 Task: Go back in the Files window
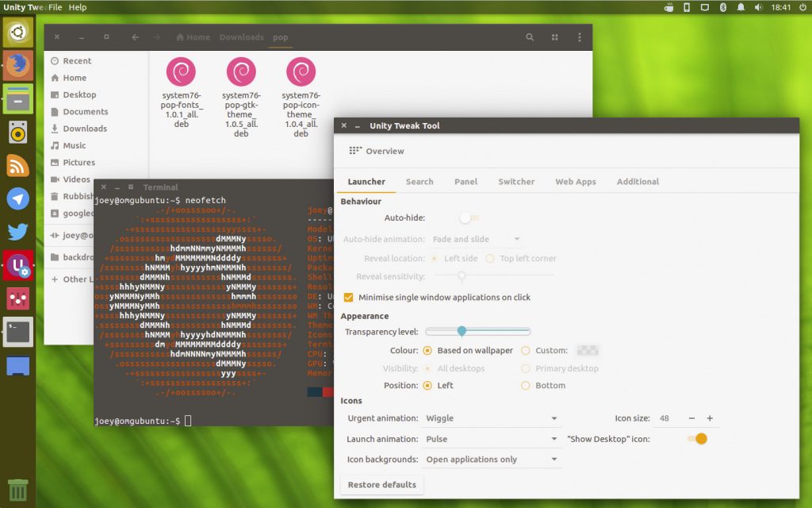(x=135, y=37)
